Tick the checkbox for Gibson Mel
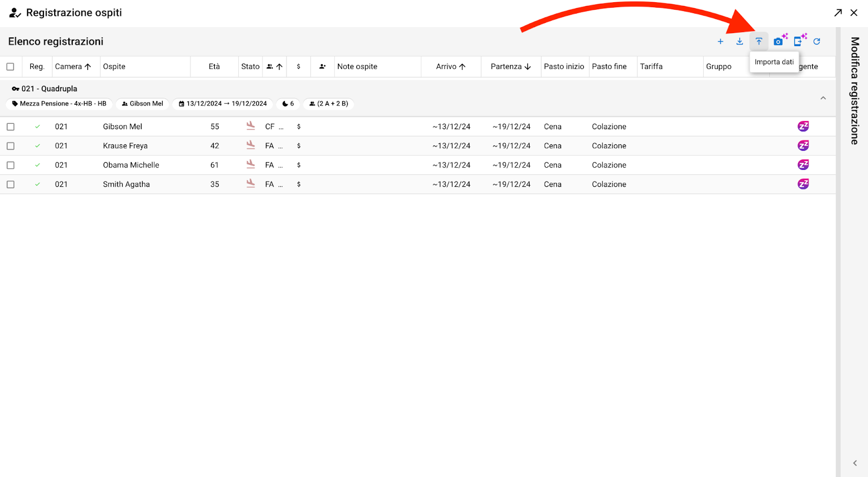This screenshot has width=868, height=477. (x=10, y=126)
